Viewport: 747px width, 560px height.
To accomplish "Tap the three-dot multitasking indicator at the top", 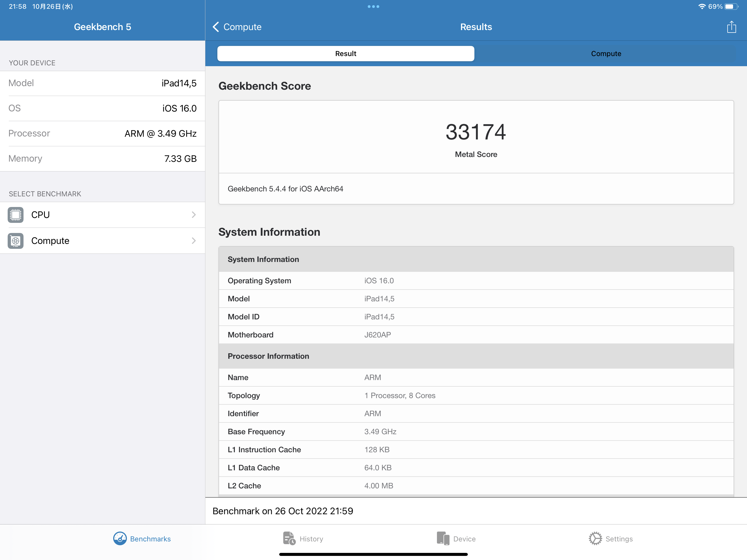I will [373, 6].
